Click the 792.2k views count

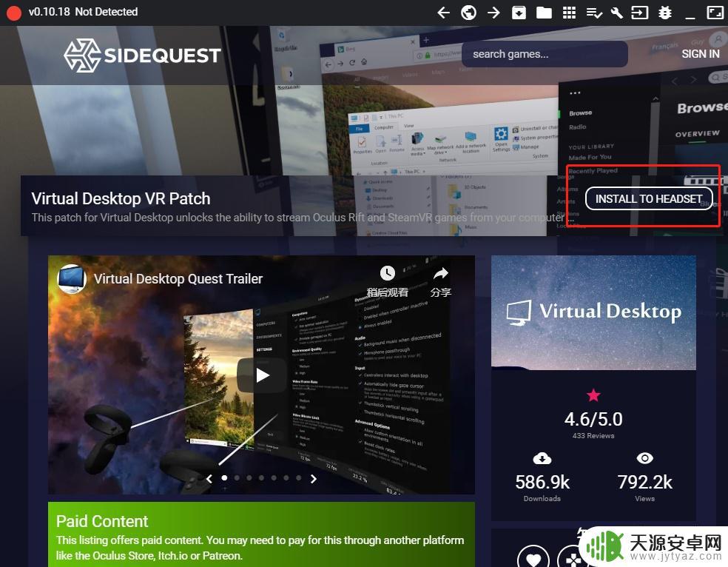pyautogui.click(x=645, y=483)
